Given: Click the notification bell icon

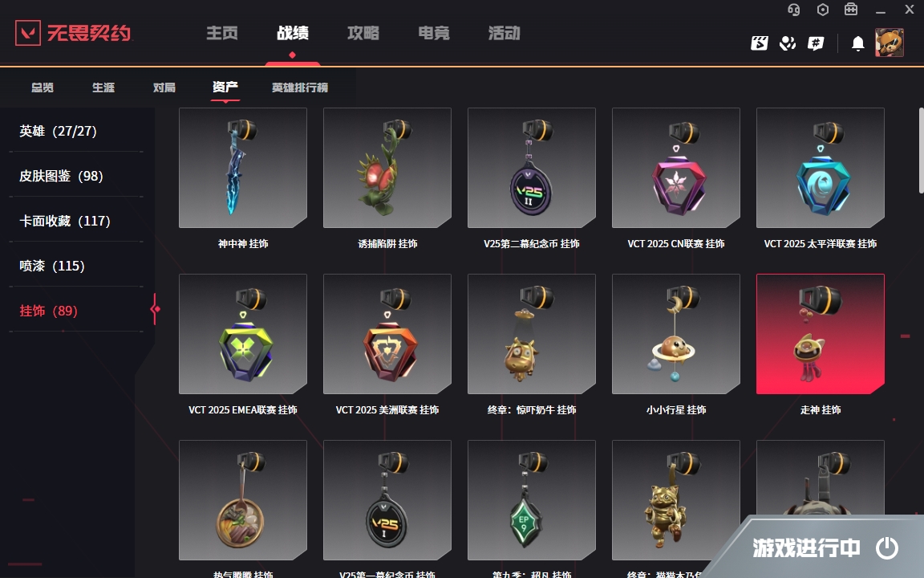Looking at the screenshot, I should click(x=858, y=43).
